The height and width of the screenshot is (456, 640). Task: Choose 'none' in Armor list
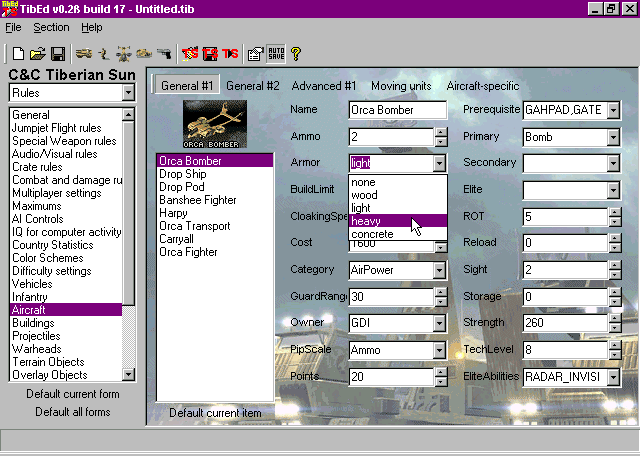click(x=398, y=182)
